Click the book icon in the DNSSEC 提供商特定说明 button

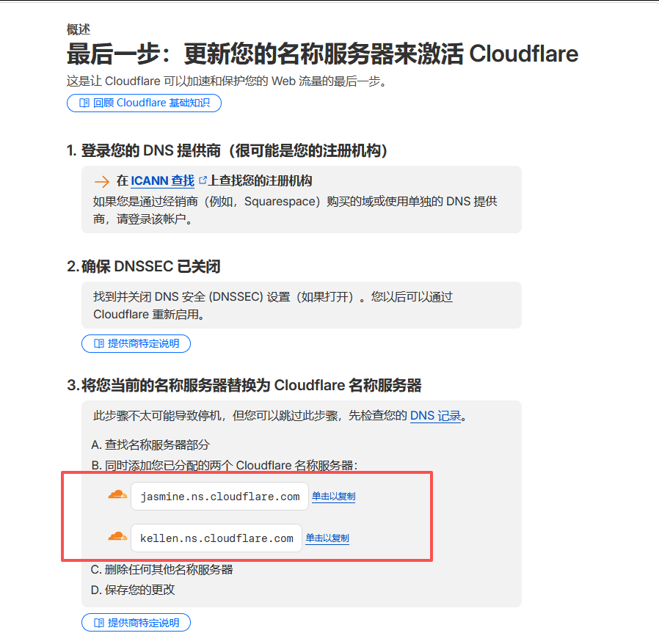pyautogui.click(x=99, y=343)
